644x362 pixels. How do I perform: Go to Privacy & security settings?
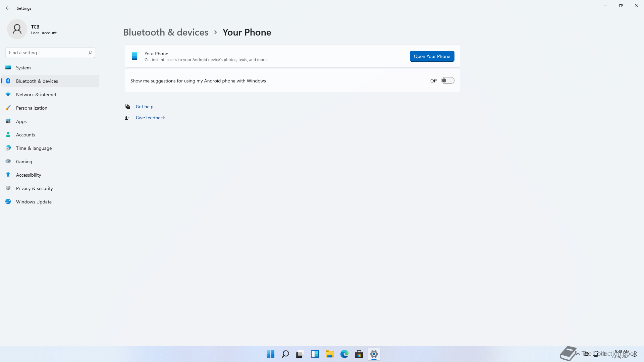point(50,188)
